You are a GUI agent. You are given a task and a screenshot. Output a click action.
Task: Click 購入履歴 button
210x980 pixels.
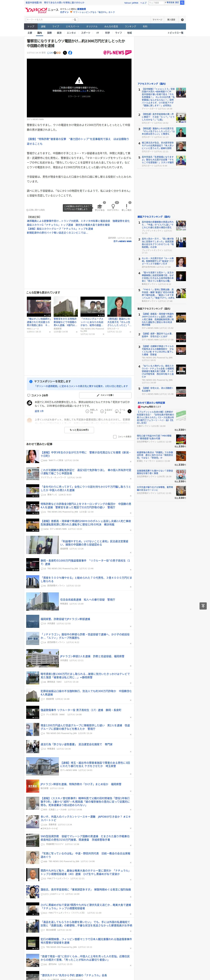[x=171, y=19]
